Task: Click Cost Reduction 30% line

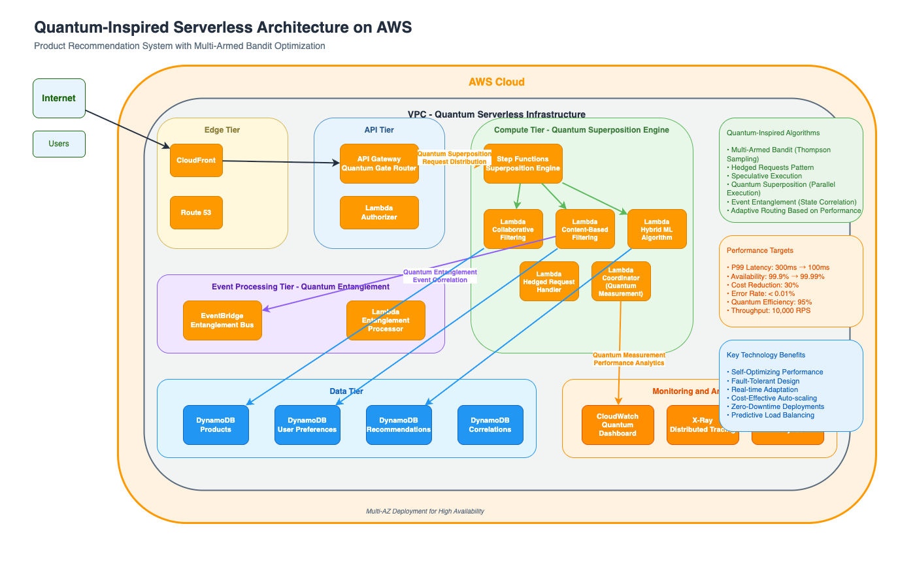Action: 763,285
